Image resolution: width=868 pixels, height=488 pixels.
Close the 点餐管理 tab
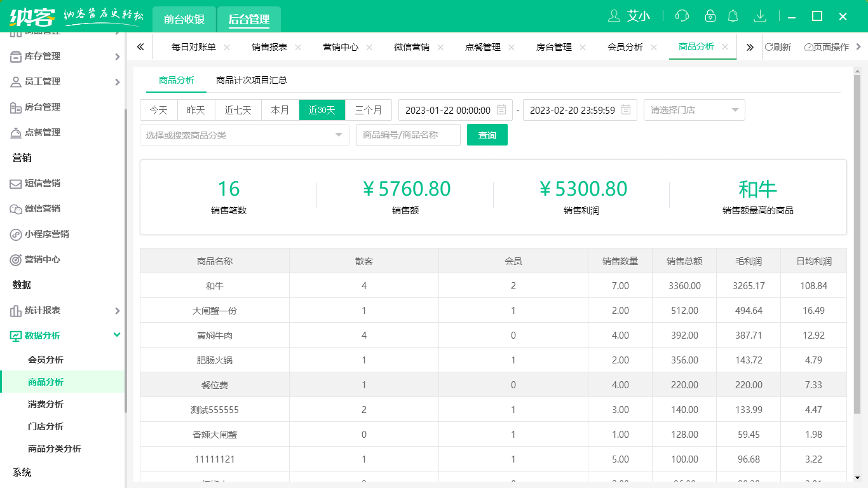click(x=512, y=47)
